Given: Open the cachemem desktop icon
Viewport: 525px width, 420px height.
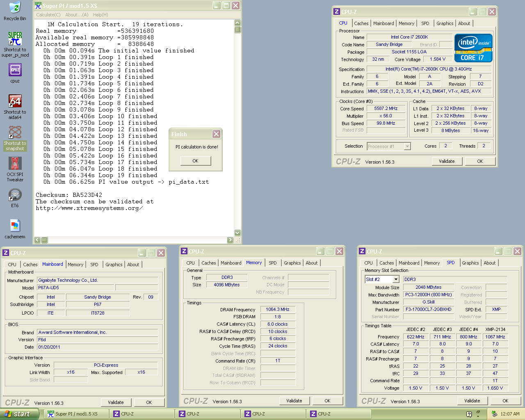Looking at the screenshot, I should click(x=15, y=226).
